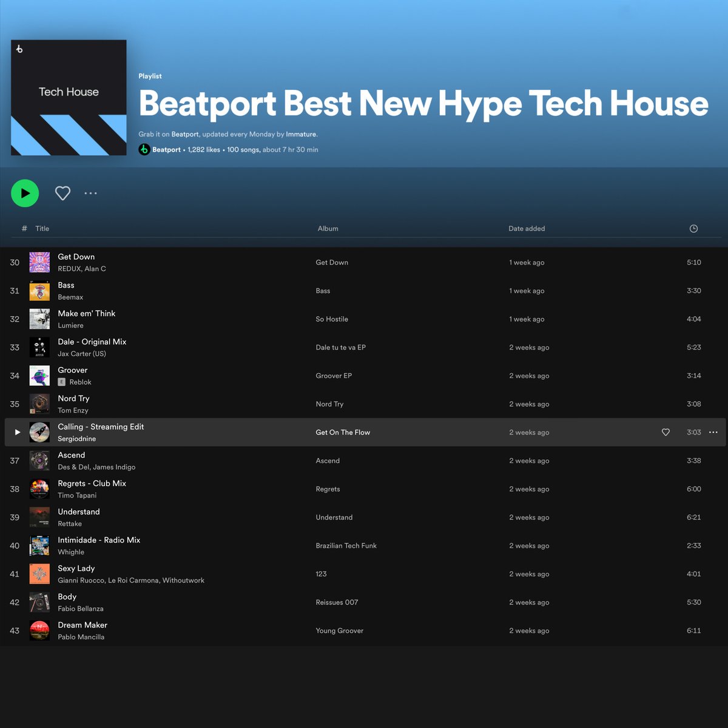Viewport: 728px width, 728px height.
Task: Select the Dream Maker track title
Action: tap(83, 625)
